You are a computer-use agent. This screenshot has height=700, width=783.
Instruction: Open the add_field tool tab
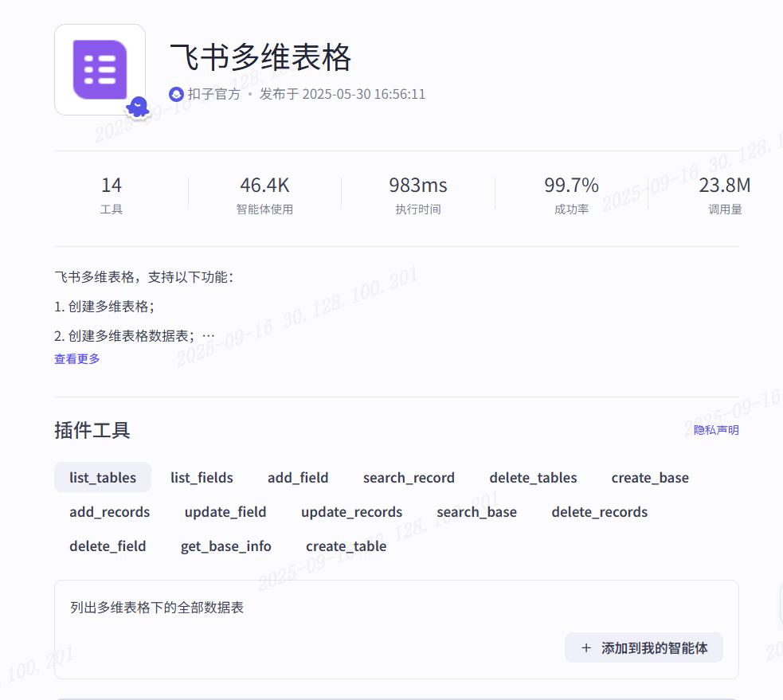[298, 477]
